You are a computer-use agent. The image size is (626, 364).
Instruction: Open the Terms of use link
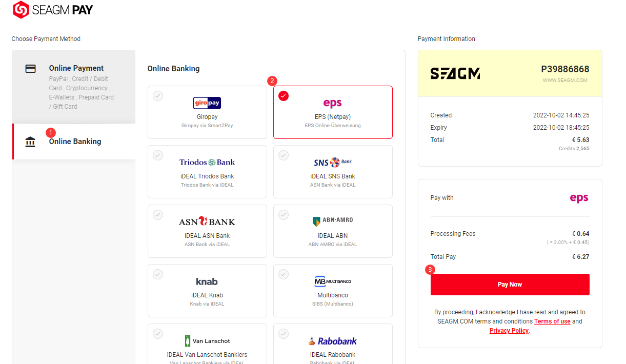552,321
